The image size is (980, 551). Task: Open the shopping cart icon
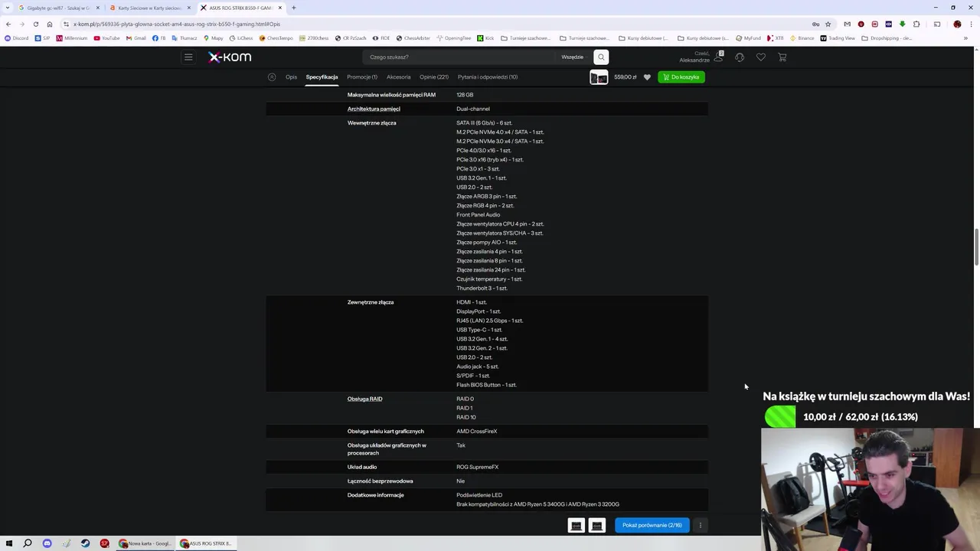point(782,57)
